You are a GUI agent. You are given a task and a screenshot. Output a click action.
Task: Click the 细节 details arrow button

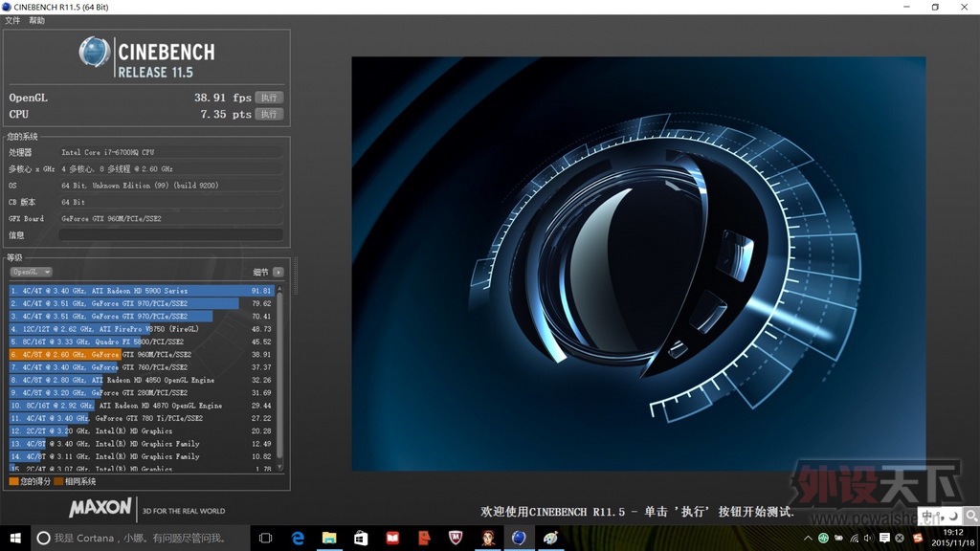click(x=278, y=272)
